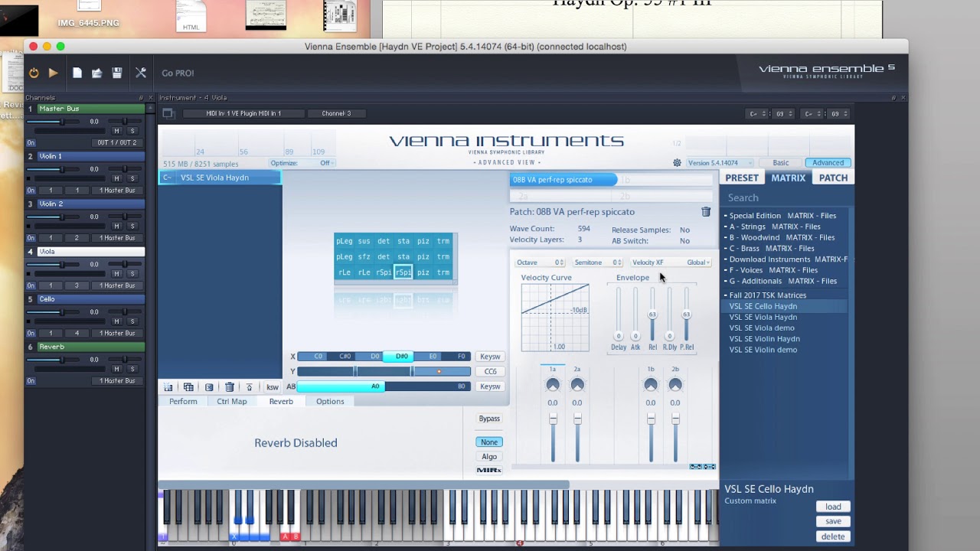Viewport: 980px width, 551px height.
Task: Select the rSpi cell highlighted in matrix grid
Action: [403, 272]
